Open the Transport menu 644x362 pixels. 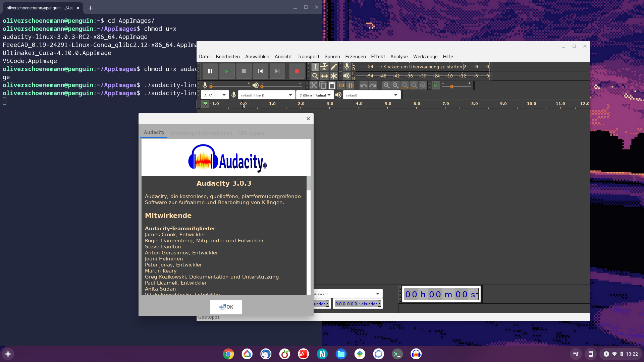(x=308, y=57)
